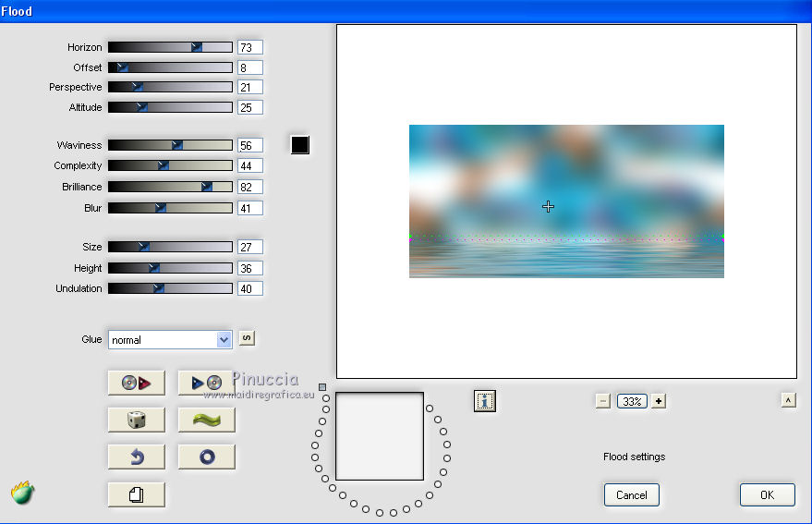Zoom out with the minus button
Image resolution: width=812 pixels, height=524 pixels.
(603, 401)
